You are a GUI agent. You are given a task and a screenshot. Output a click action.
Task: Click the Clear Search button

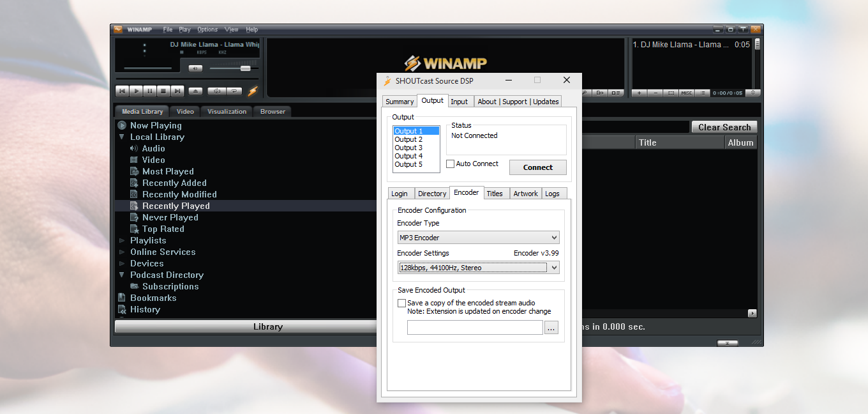[724, 127]
